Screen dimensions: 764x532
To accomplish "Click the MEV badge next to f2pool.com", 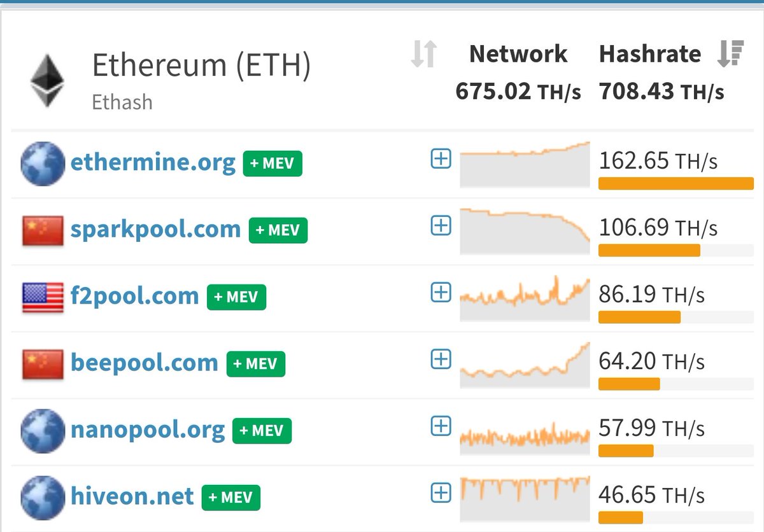I will coord(236,297).
